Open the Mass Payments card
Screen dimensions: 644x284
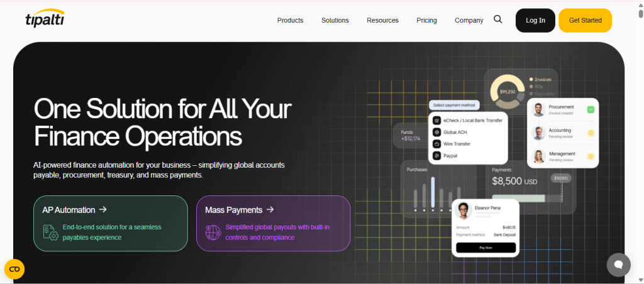pyautogui.click(x=273, y=223)
